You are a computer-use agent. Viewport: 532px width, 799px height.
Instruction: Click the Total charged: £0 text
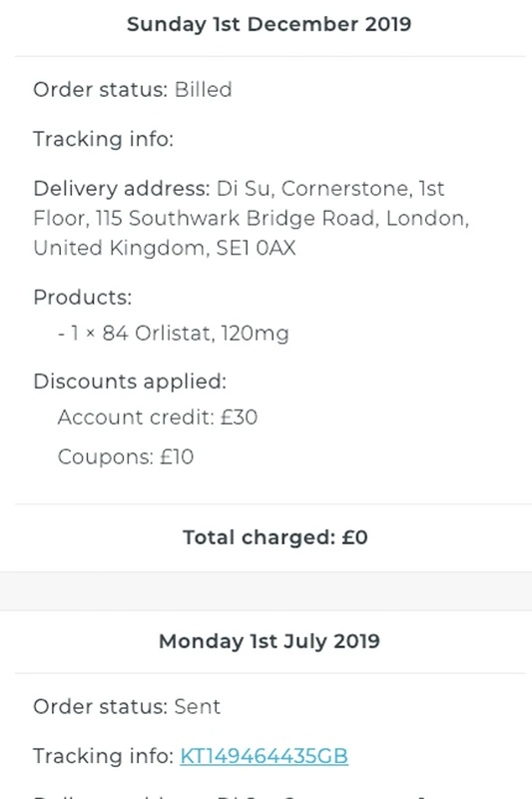[274, 537]
